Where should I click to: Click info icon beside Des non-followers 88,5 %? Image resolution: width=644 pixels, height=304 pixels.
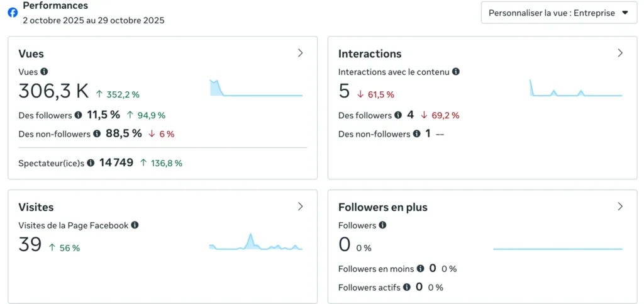[x=97, y=133]
